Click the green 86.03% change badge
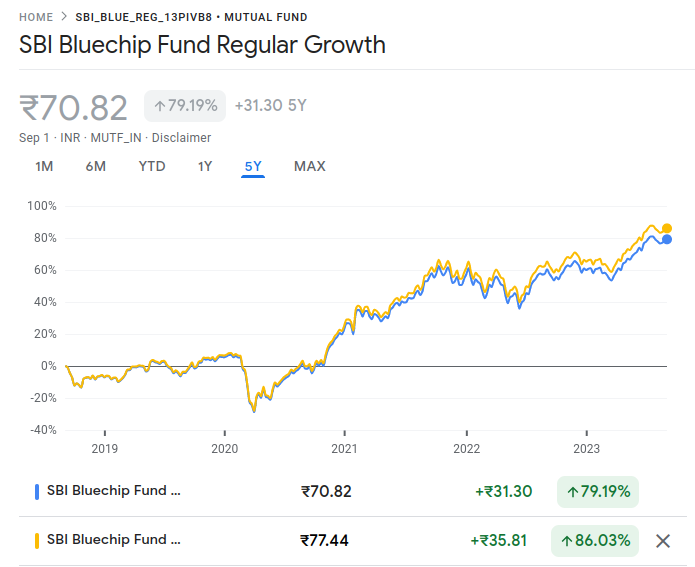The width and height of the screenshot is (695, 567). click(x=595, y=541)
